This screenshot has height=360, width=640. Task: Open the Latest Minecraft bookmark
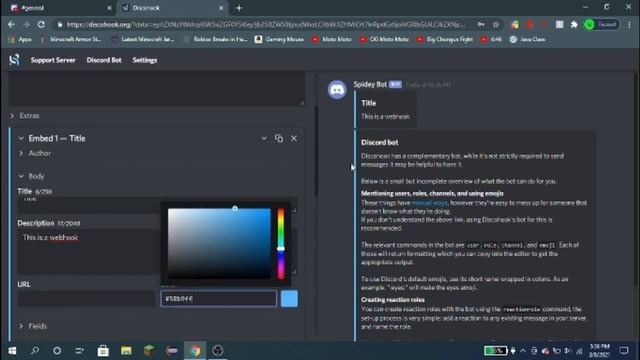point(143,40)
